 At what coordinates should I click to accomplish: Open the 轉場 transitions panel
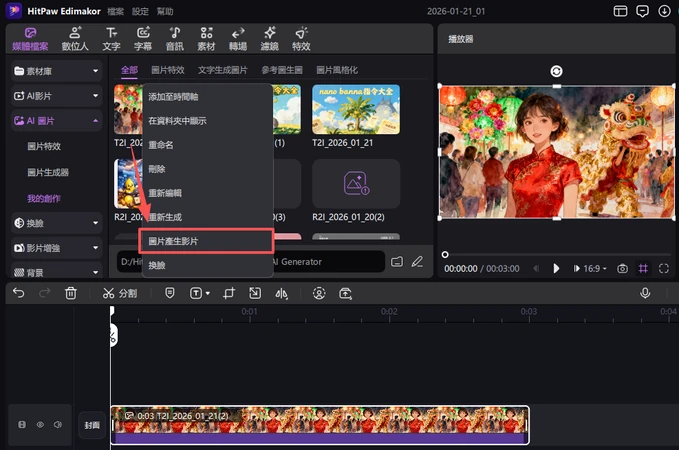[238, 39]
